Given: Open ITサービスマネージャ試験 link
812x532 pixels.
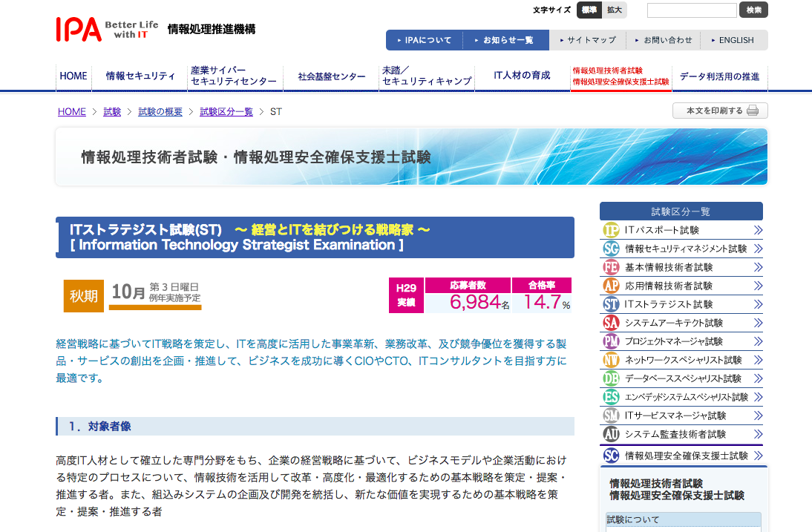Looking at the screenshot, I should (x=681, y=416).
